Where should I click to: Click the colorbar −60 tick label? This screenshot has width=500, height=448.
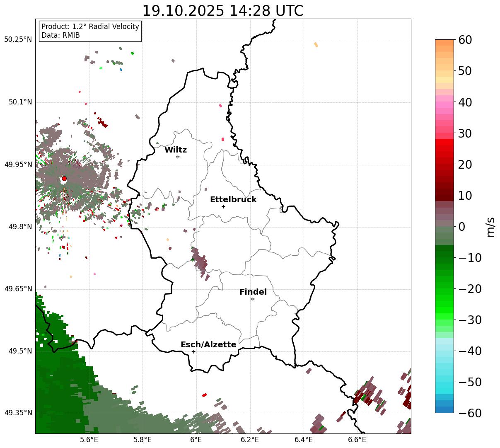pos(469,413)
